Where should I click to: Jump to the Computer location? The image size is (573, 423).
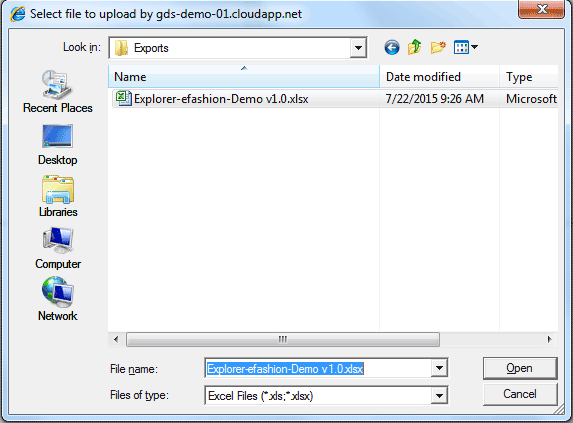tap(58, 248)
